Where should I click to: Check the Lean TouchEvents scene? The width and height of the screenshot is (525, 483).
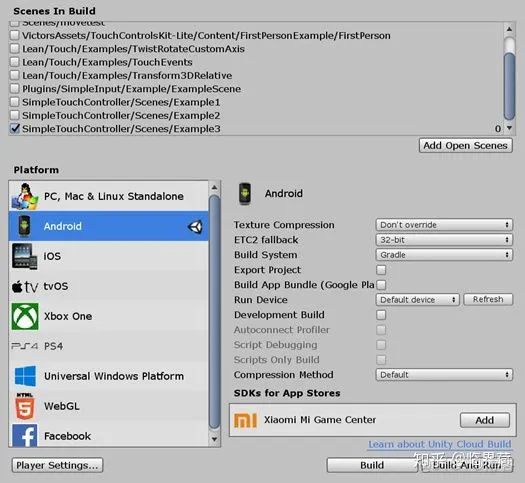click(15, 62)
